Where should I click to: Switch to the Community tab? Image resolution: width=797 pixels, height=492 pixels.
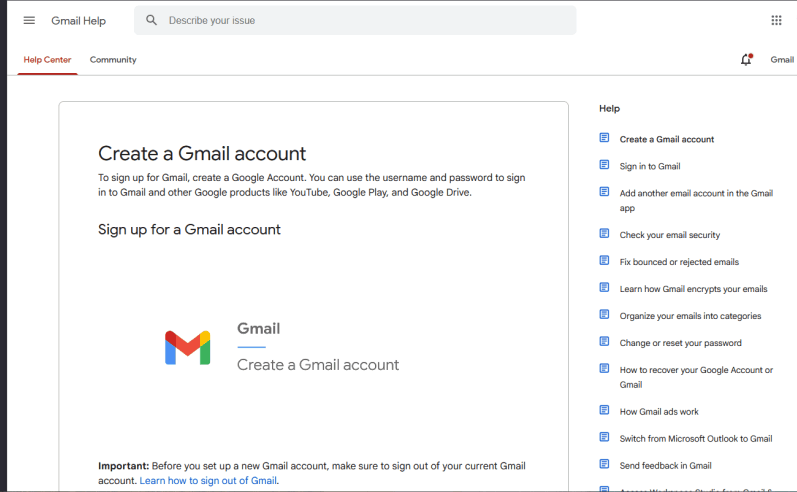pos(113,60)
